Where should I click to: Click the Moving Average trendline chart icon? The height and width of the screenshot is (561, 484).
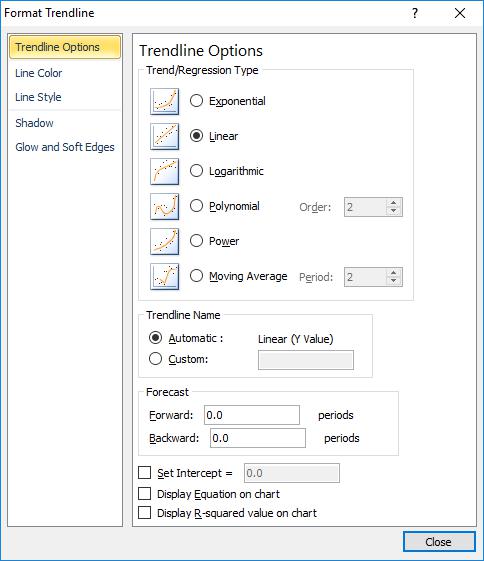(x=165, y=277)
